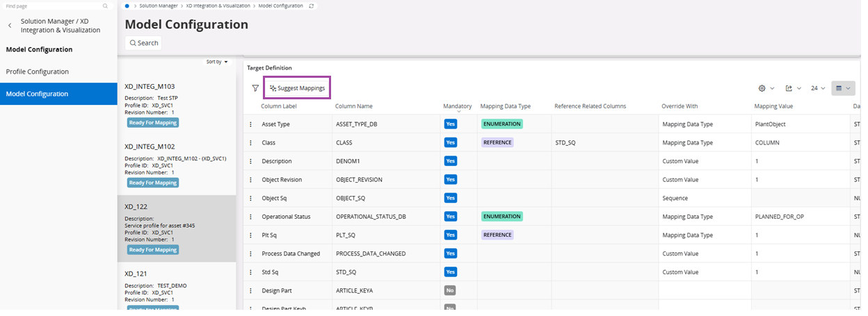Viewport: 868px width, 316px height.
Task: Click the Suggest Mappings button
Action: [297, 88]
